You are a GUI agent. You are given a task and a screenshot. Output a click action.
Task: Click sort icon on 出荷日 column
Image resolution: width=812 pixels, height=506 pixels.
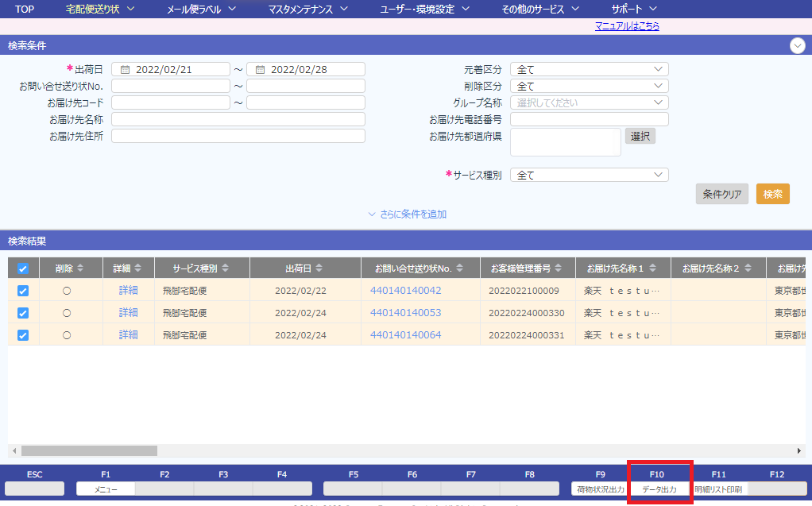[319, 268]
